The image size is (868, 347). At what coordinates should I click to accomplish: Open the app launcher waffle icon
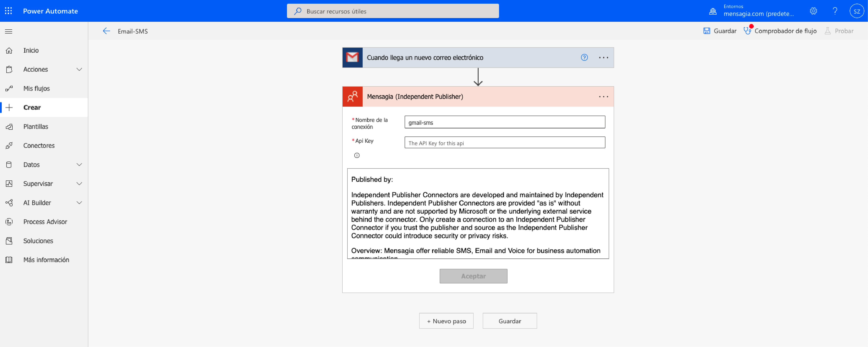point(8,11)
